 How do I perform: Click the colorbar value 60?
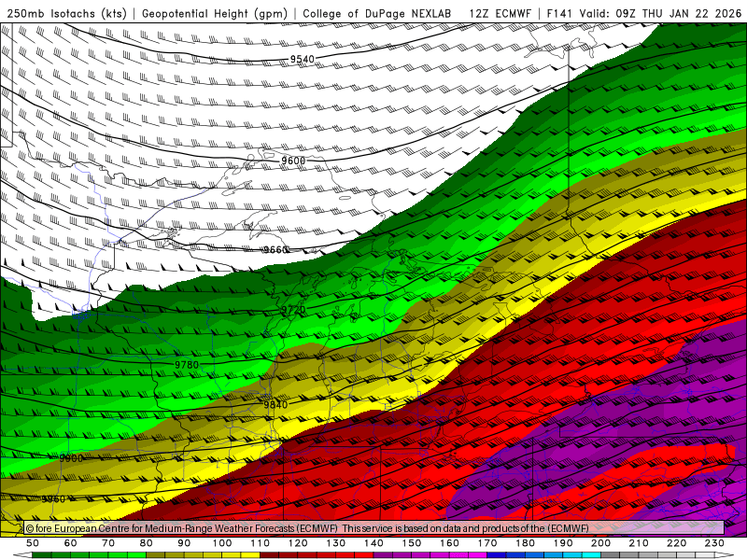[x=71, y=543]
